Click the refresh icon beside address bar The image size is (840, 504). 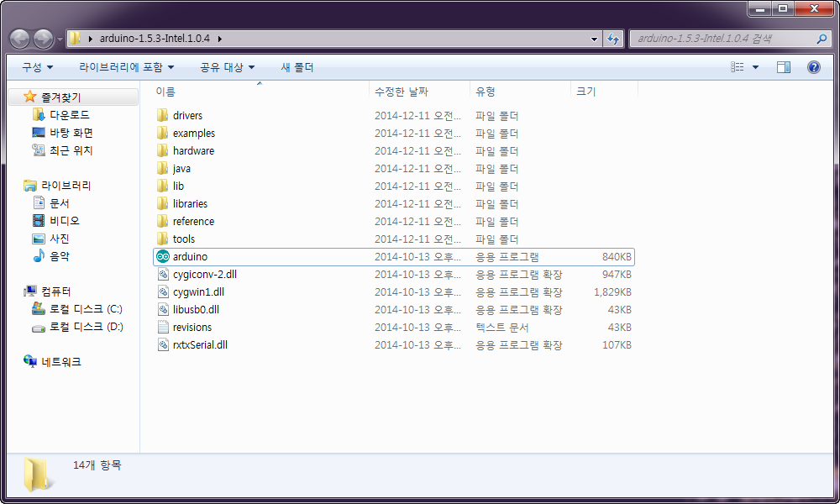(x=613, y=39)
